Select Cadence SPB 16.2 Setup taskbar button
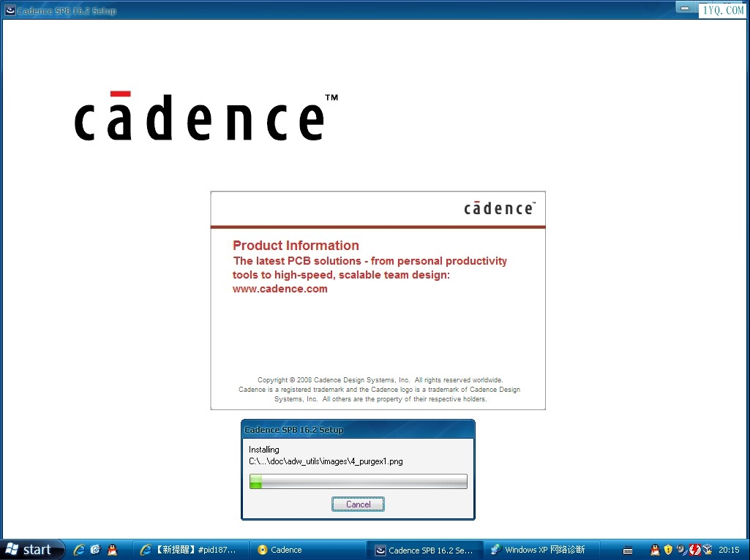 click(426, 550)
